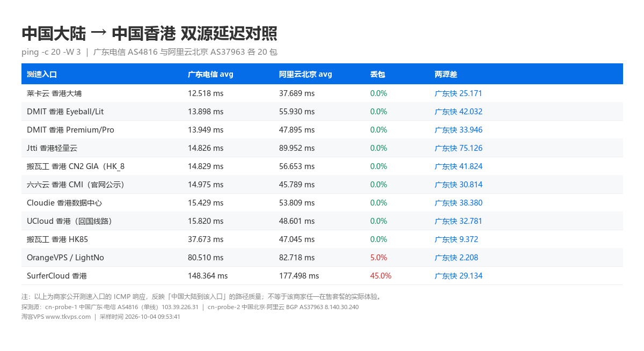Click the 15.429 ms value

tap(206, 203)
